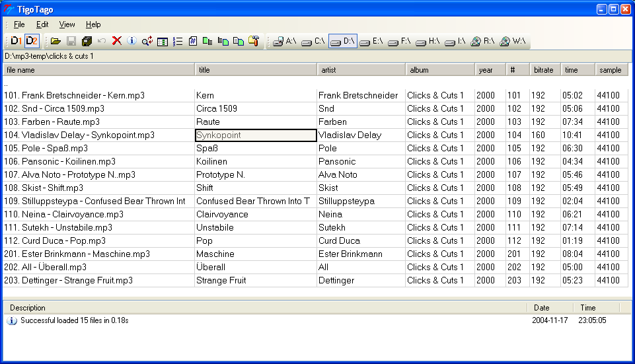Open the W:\ CD drive
Viewport: 635px width, 364px height.
click(x=513, y=41)
